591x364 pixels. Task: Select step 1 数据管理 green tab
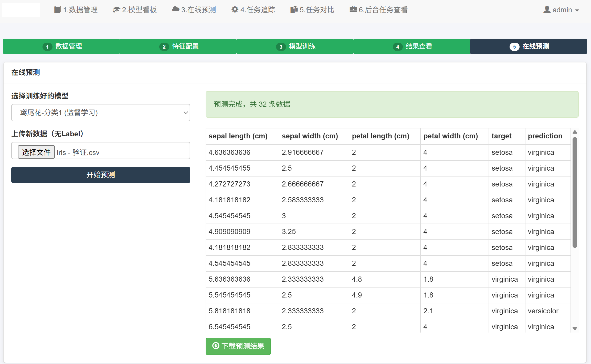(61, 46)
